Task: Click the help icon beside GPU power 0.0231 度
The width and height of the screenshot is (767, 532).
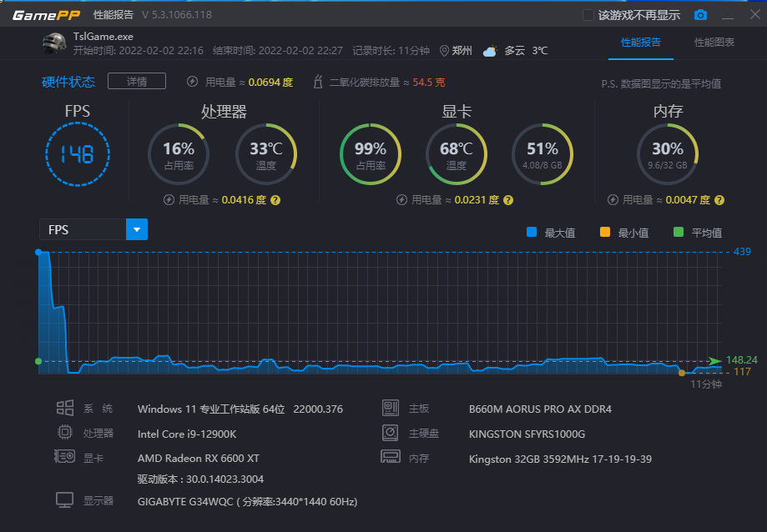Action: [508, 200]
